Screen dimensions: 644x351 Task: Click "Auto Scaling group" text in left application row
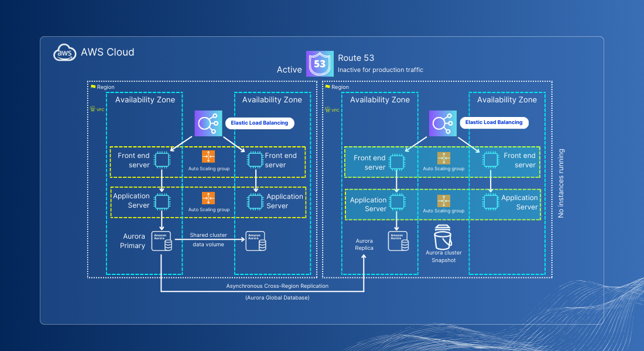pyautogui.click(x=208, y=210)
